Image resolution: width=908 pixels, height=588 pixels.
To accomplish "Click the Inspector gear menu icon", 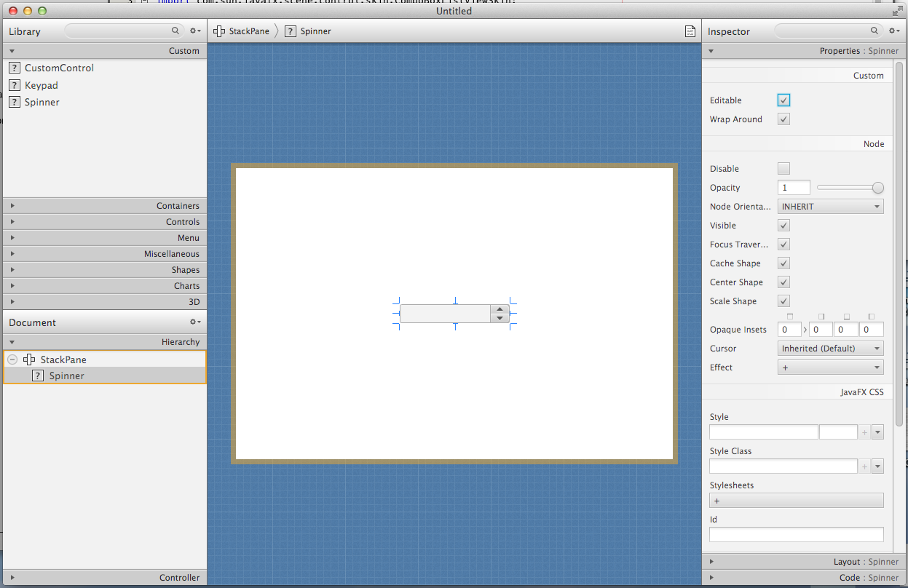I will coord(894,31).
